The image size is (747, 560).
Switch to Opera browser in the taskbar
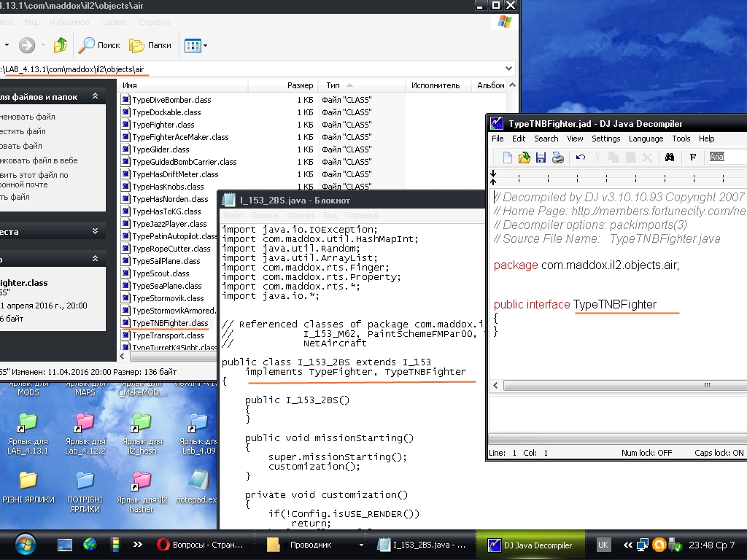tap(196, 545)
